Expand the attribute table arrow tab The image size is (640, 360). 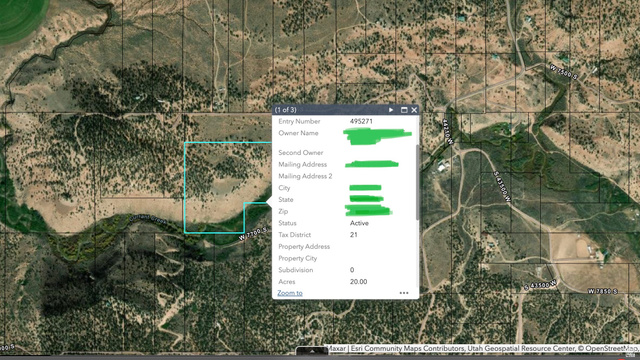[312, 351]
